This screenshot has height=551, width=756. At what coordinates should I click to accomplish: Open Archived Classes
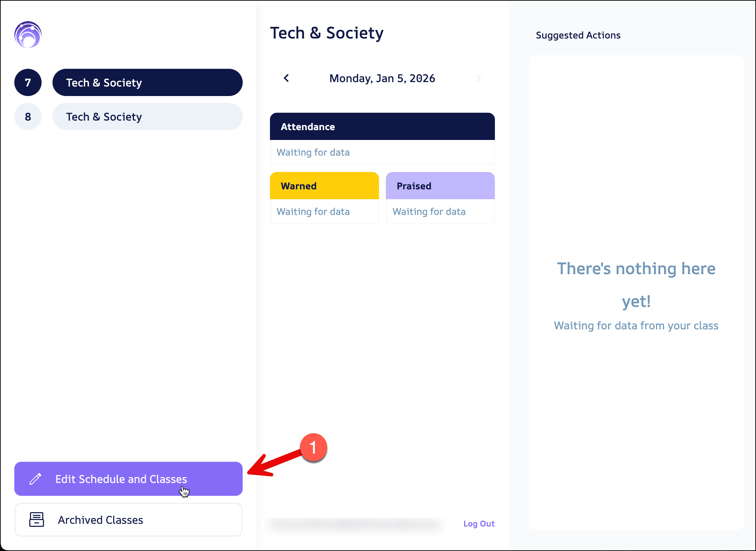[x=128, y=520]
